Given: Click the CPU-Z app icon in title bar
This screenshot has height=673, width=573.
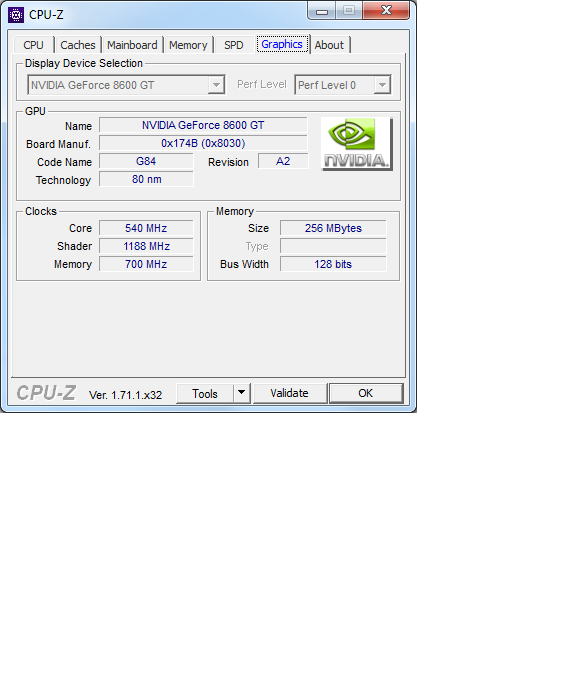Looking at the screenshot, I should click(x=16, y=15).
